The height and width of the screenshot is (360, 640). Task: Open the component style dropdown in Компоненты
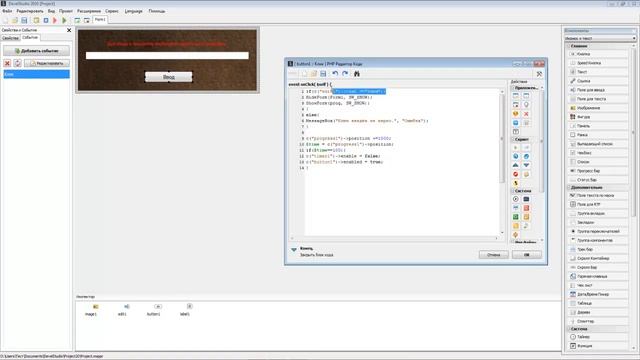tap(634, 38)
